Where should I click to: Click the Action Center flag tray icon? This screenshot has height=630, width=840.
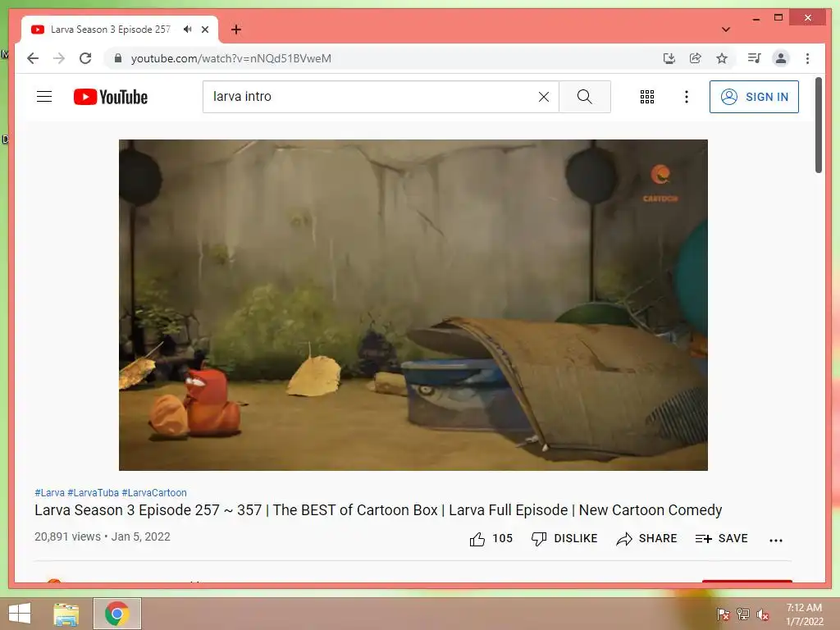click(724, 614)
